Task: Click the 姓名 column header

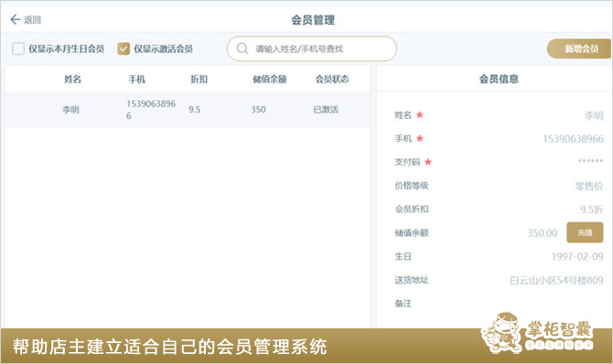Action: click(x=72, y=80)
